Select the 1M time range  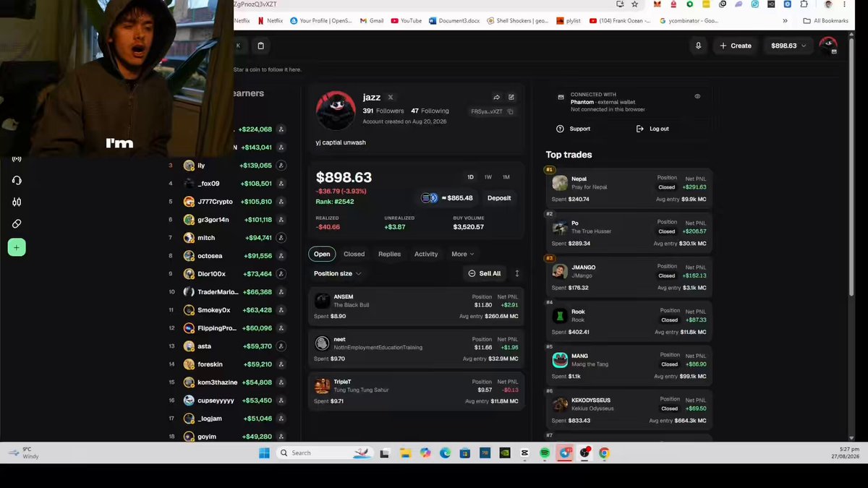pos(506,177)
